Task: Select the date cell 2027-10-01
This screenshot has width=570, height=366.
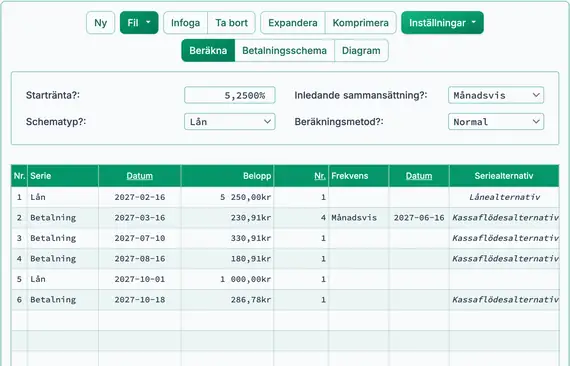Action: coord(140,279)
